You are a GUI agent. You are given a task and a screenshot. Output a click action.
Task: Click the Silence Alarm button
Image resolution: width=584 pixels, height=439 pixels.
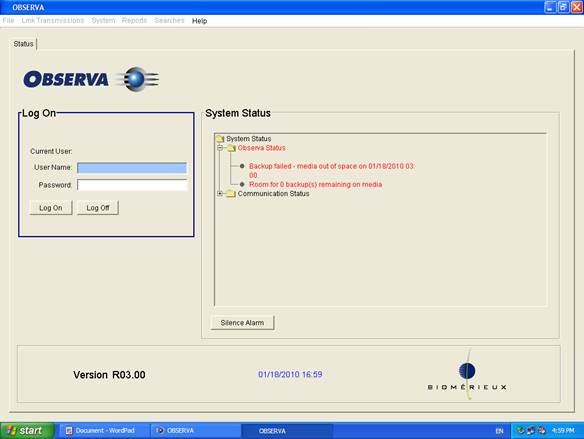tap(242, 323)
